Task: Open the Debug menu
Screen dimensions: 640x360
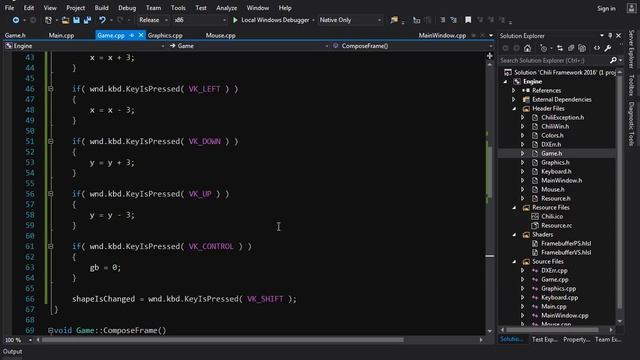Action: (x=127, y=8)
